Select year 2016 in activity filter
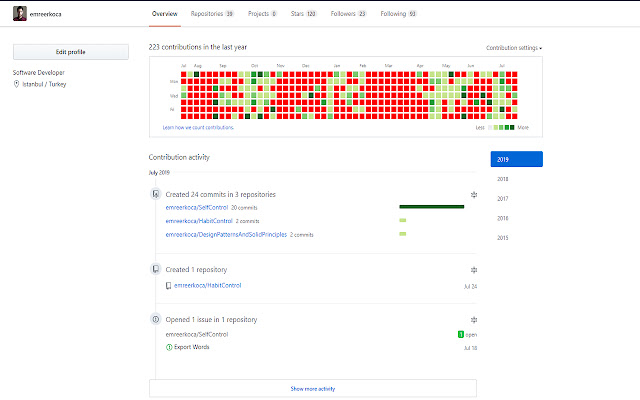640x400 pixels. pos(502,218)
